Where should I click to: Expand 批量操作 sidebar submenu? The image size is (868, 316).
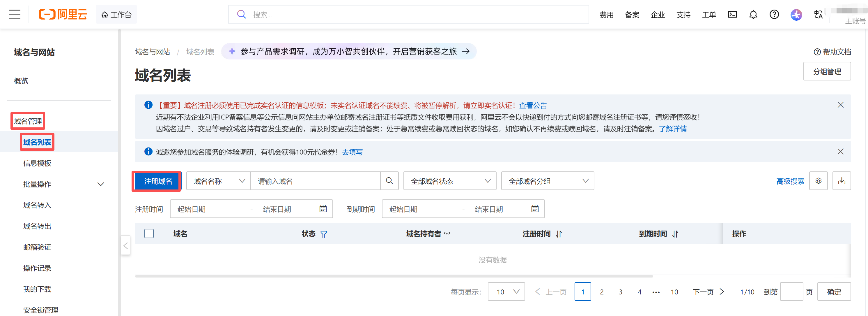coord(100,184)
